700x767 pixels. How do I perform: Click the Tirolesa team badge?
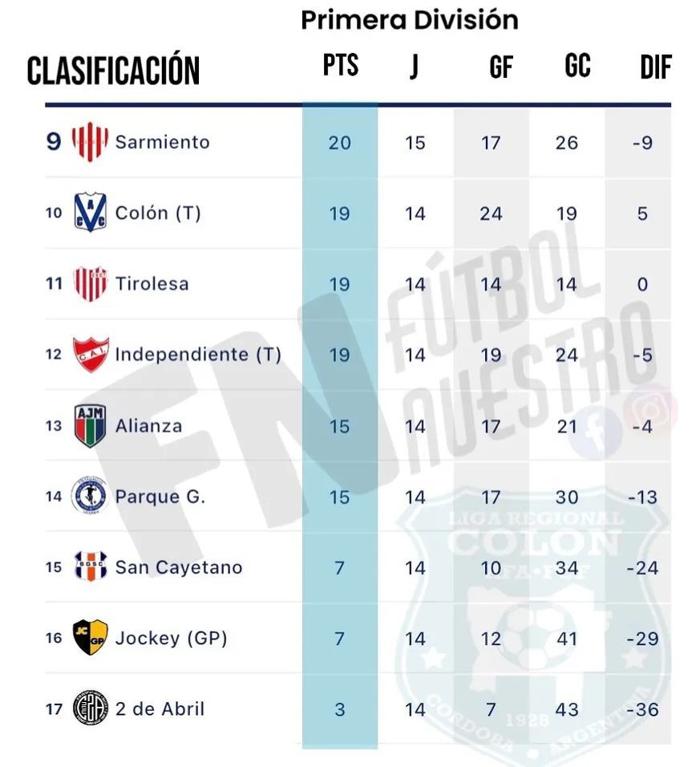pos(90,284)
